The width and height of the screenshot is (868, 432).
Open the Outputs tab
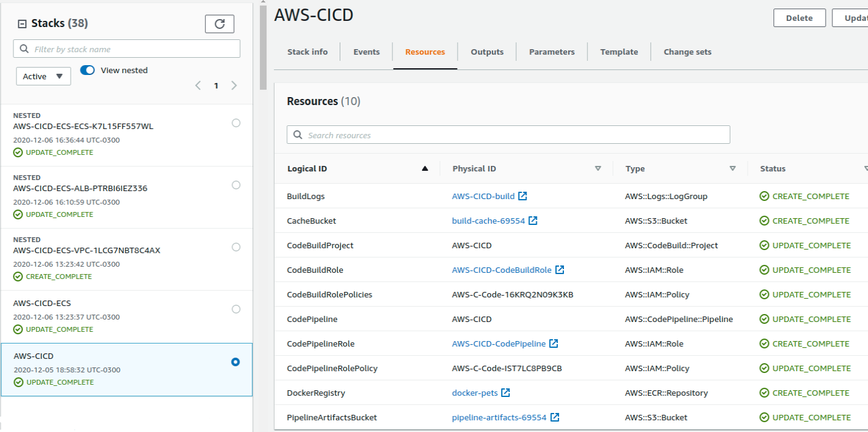pyautogui.click(x=487, y=52)
